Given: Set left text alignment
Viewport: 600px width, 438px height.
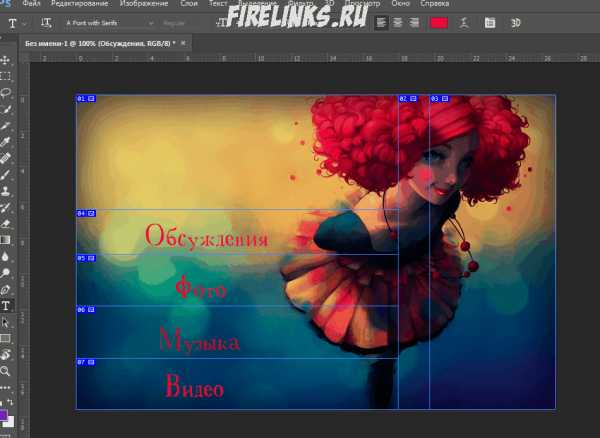Looking at the screenshot, I should point(381,23).
